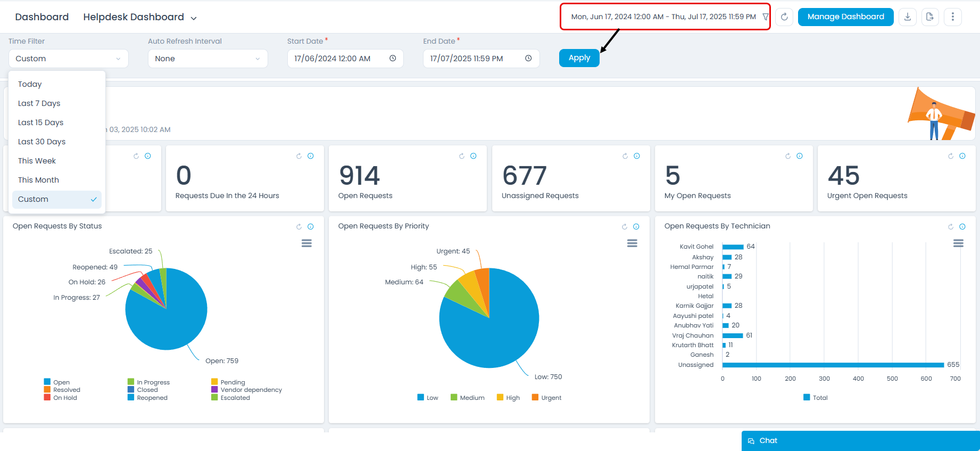The image size is (980, 451).
Task: Select Last 7 Days from time filter list
Action: coord(39,103)
